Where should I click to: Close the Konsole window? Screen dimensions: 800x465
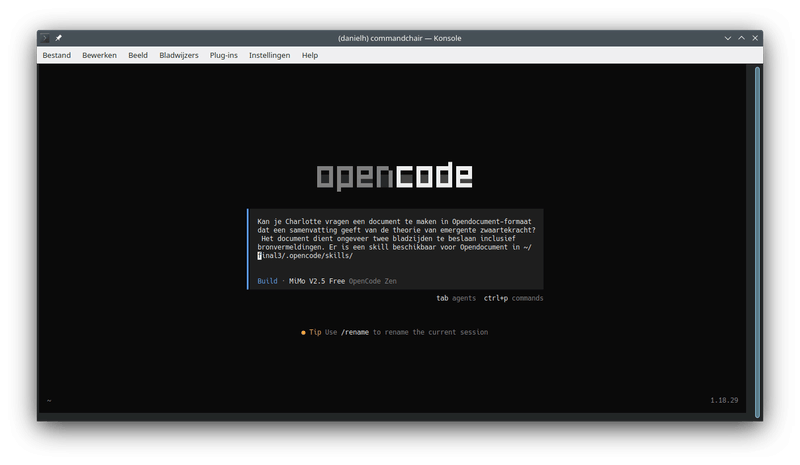tap(755, 38)
